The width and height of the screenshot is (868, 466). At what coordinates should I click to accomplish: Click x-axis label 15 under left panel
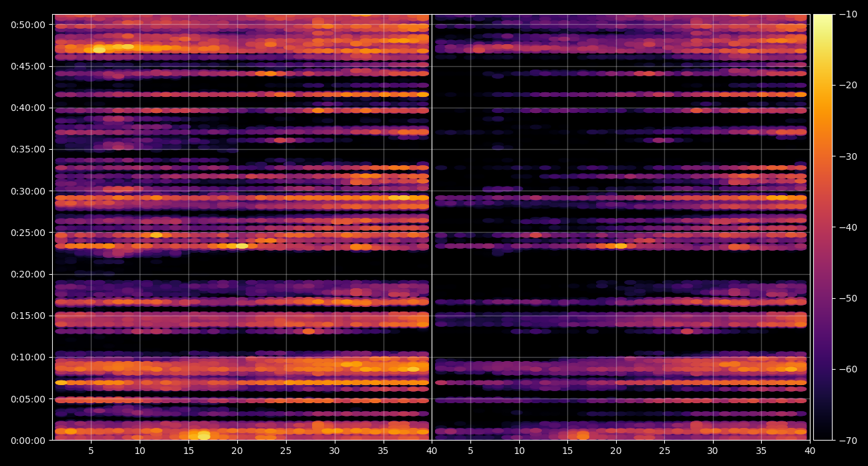pyautogui.click(x=188, y=451)
